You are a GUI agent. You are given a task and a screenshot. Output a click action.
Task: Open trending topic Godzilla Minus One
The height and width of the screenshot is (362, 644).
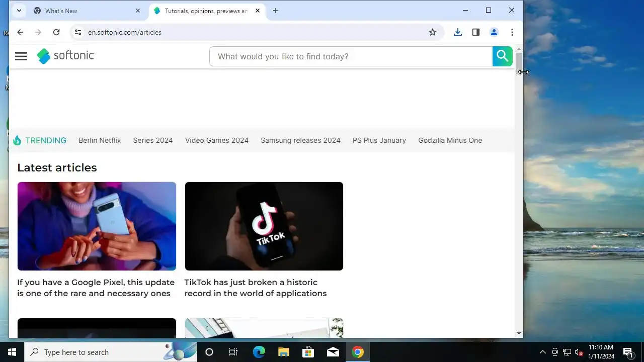[450, 140]
